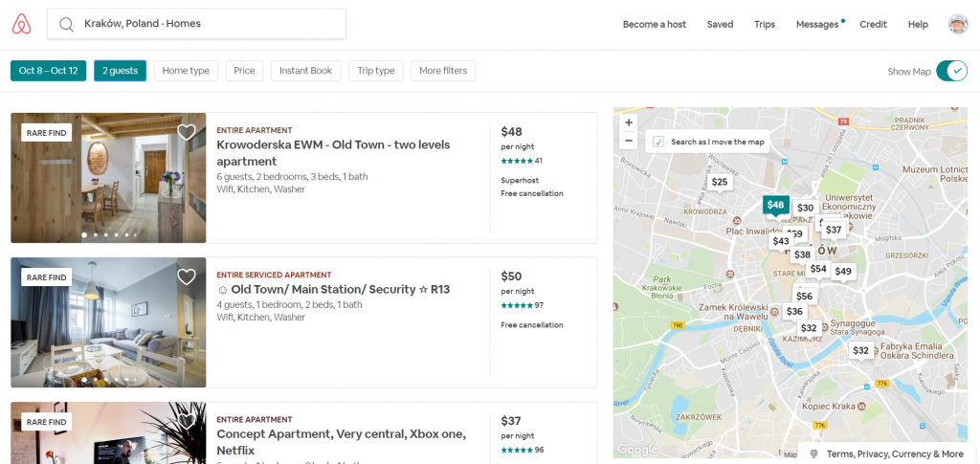
Task: Open More filters
Action: (443, 71)
